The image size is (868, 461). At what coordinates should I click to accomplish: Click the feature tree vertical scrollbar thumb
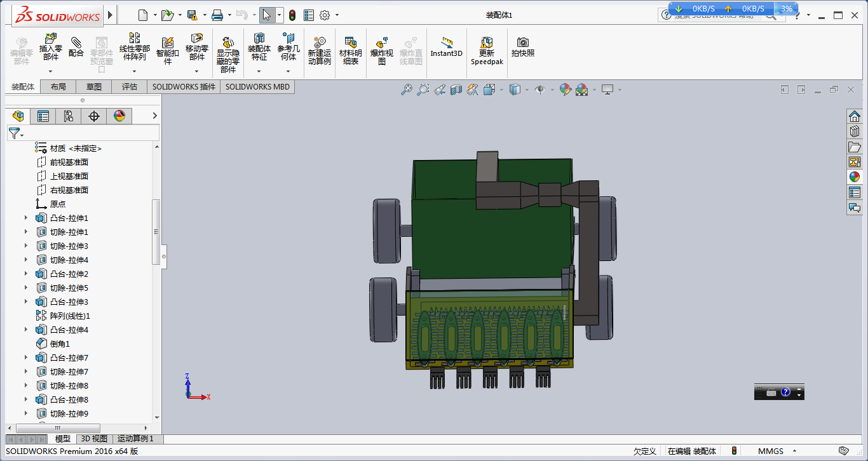(x=156, y=232)
